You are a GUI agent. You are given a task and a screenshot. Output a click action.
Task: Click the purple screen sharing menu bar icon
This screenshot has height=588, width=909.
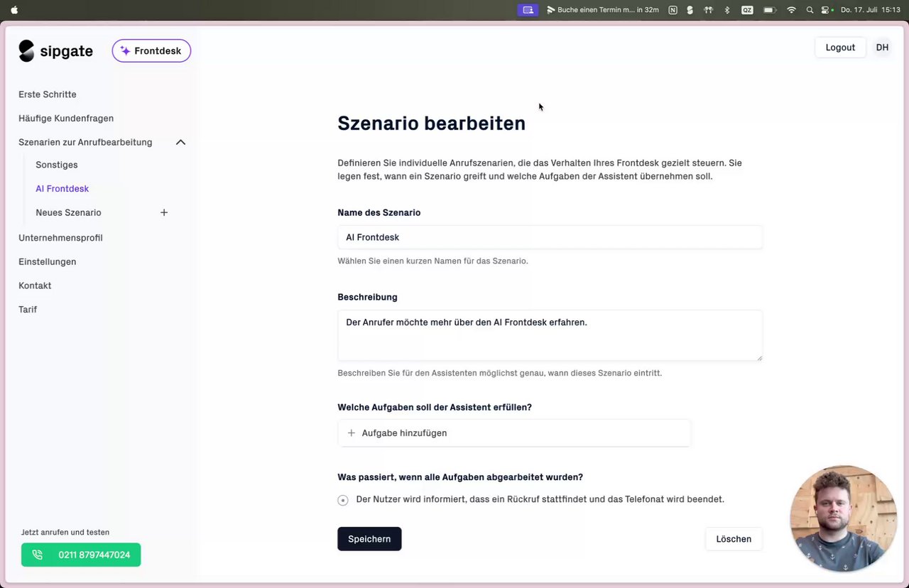pos(528,10)
